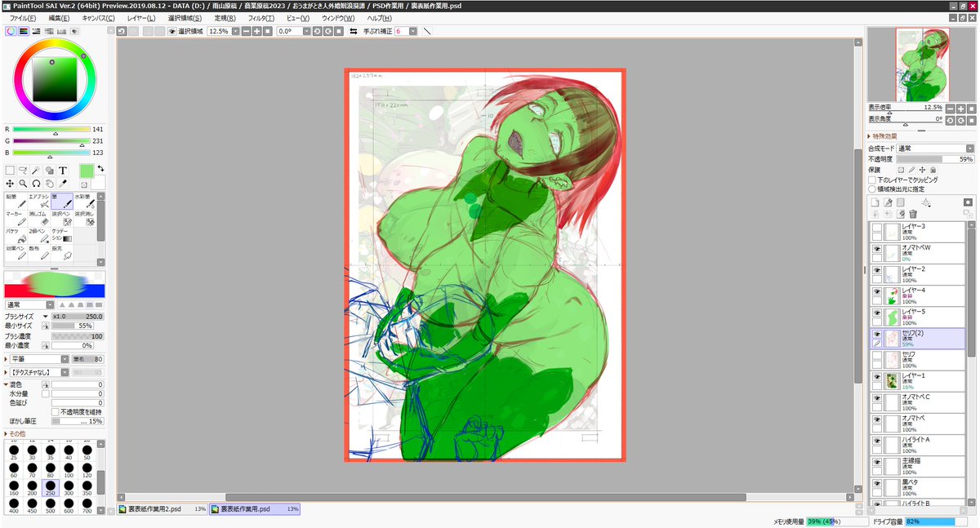
Task: Select the 消しゴム (eraser) tool
Action: pyautogui.click(x=39, y=218)
